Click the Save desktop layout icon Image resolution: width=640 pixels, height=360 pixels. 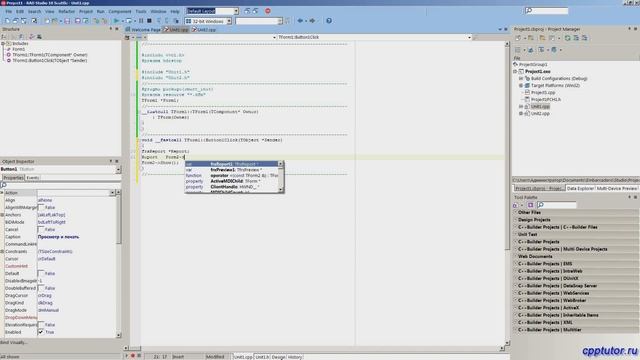click(x=247, y=11)
